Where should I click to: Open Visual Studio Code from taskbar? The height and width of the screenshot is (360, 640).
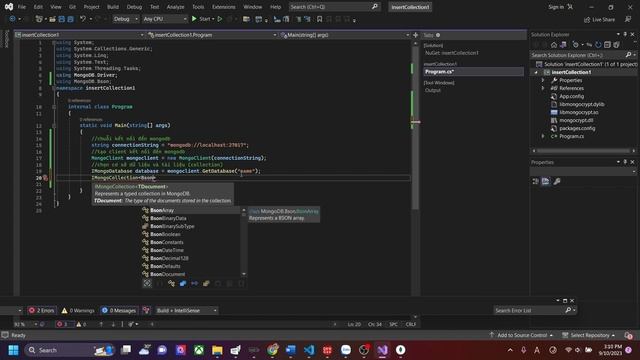coord(309,350)
